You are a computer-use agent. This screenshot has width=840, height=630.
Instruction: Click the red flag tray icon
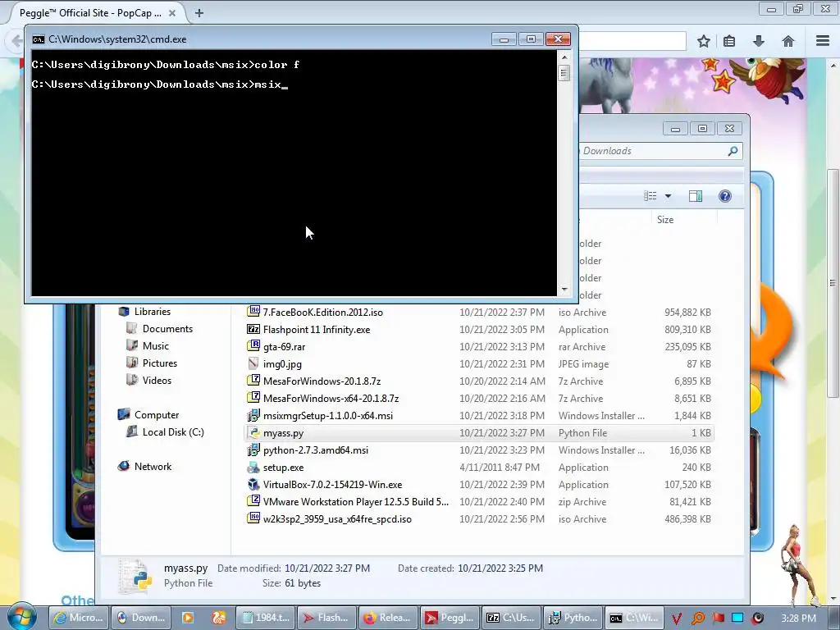tap(718, 619)
